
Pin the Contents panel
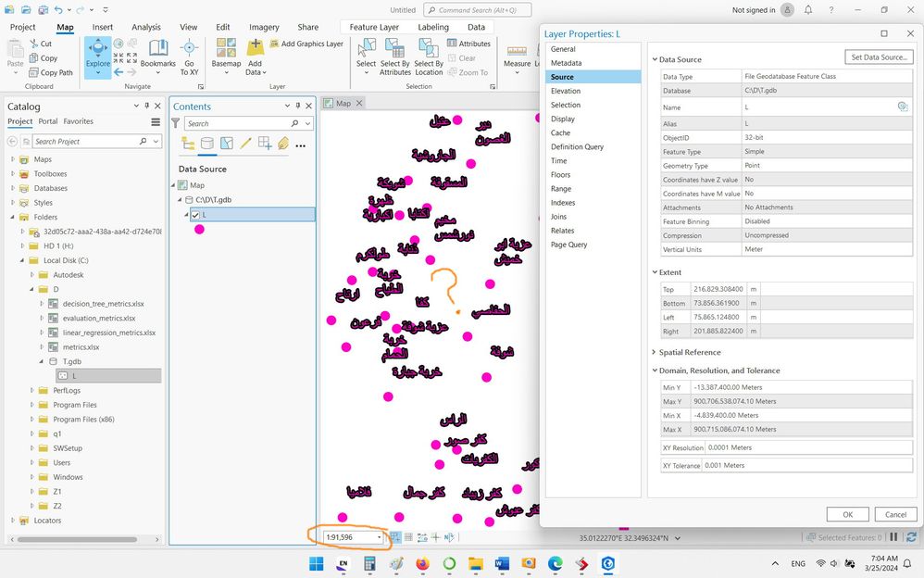point(297,106)
